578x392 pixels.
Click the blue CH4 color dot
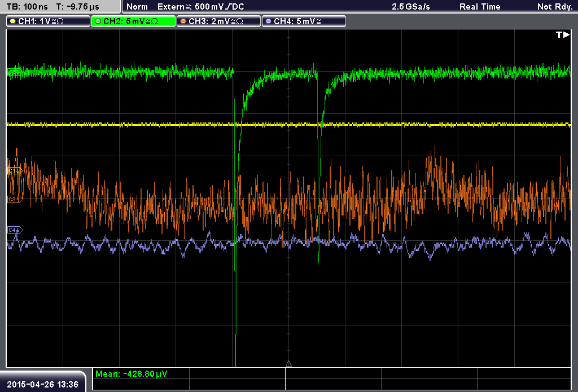pos(268,21)
